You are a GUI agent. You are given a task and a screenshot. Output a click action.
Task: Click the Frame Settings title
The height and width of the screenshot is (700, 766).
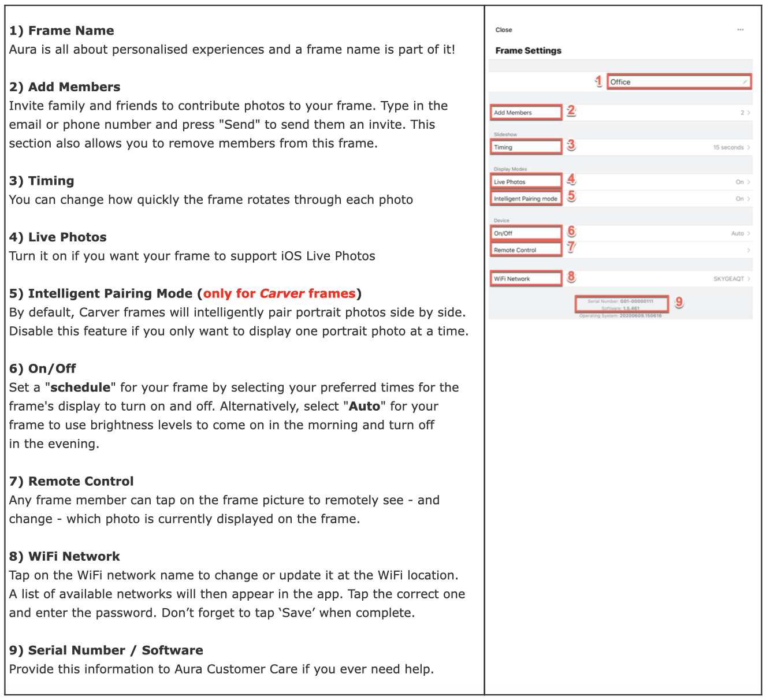[528, 51]
